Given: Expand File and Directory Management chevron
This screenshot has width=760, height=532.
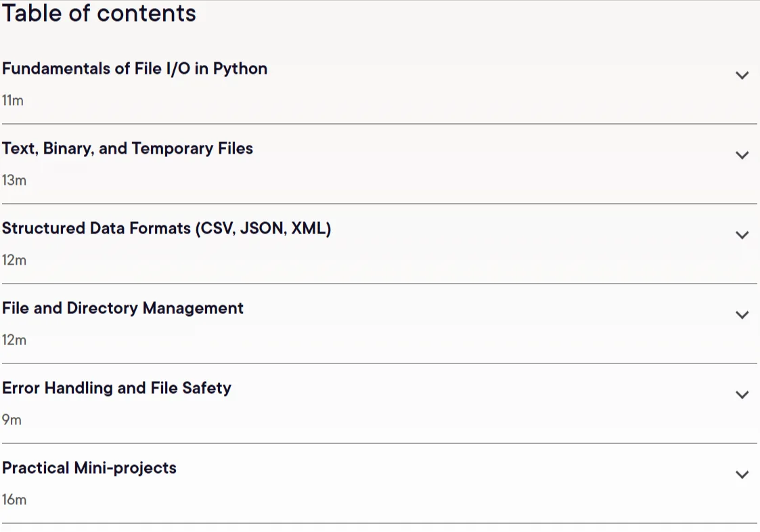Looking at the screenshot, I should [742, 315].
